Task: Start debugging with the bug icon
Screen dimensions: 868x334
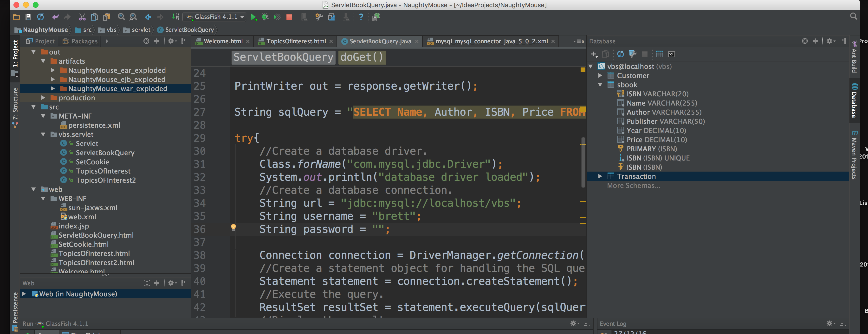Action: (x=265, y=17)
